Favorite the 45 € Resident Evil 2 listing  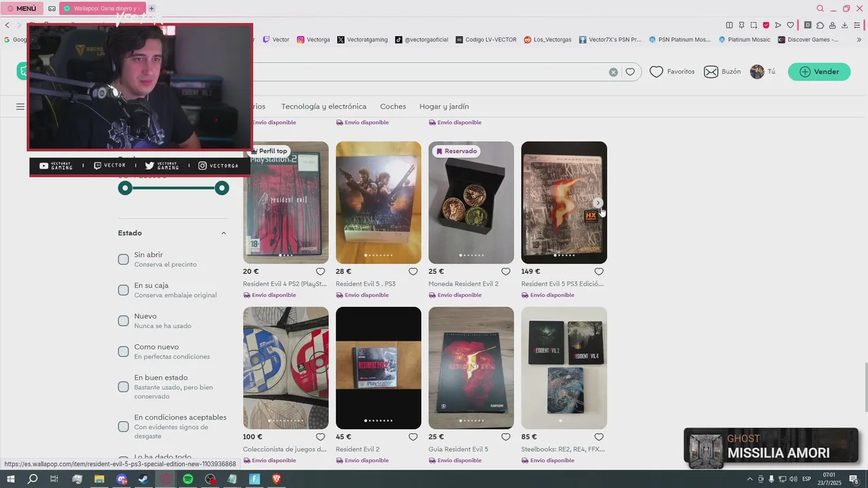[413, 437]
